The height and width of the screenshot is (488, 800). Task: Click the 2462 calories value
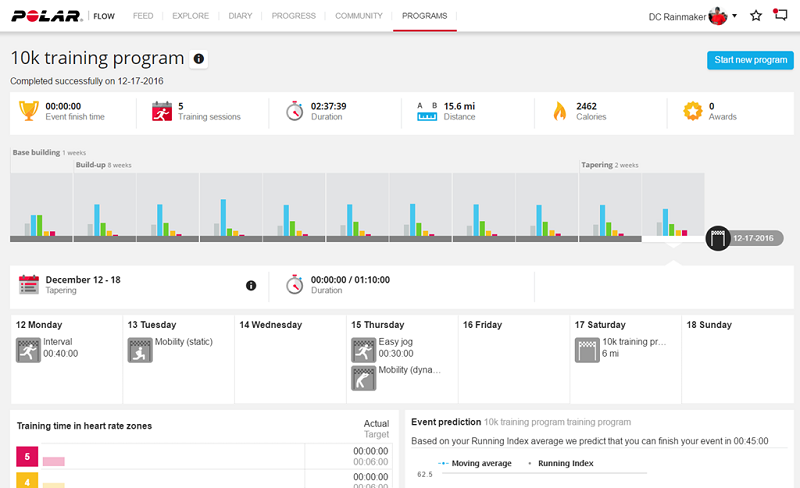[x=586, y=106]
